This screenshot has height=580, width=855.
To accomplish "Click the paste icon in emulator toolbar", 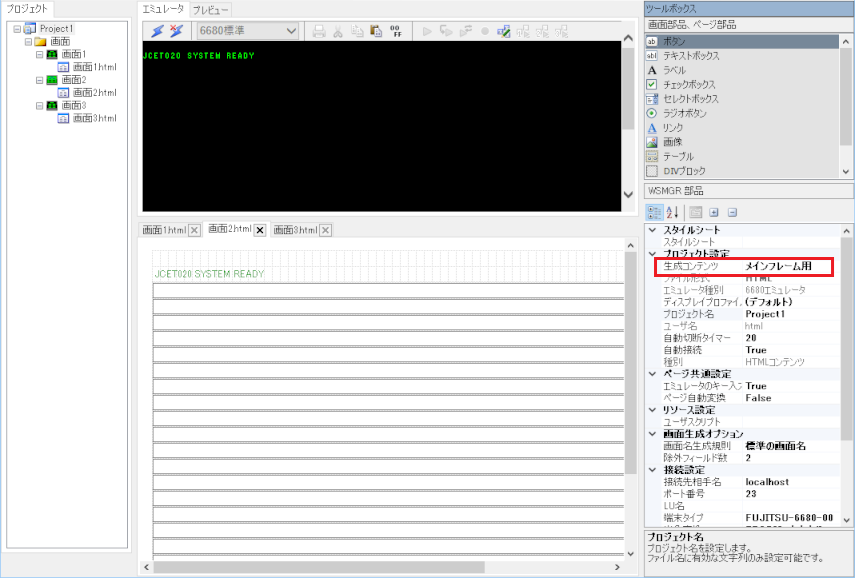I will [x=375, y=31].
